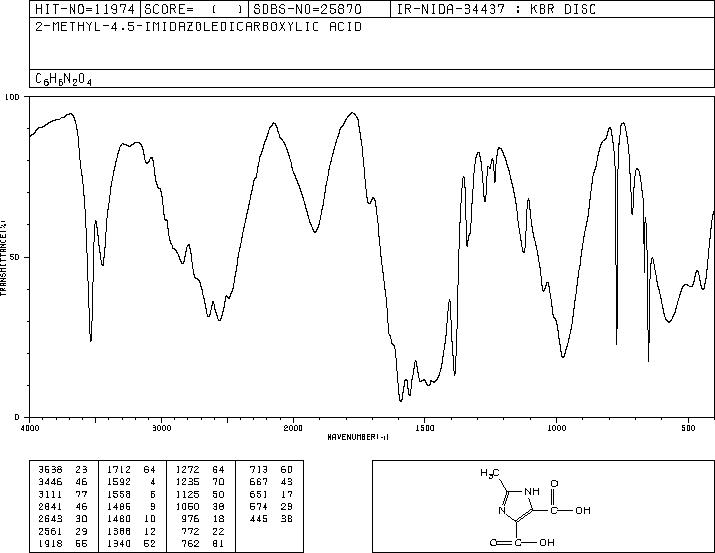Click the imidazole ring in the structure diagram

(518, 506)
